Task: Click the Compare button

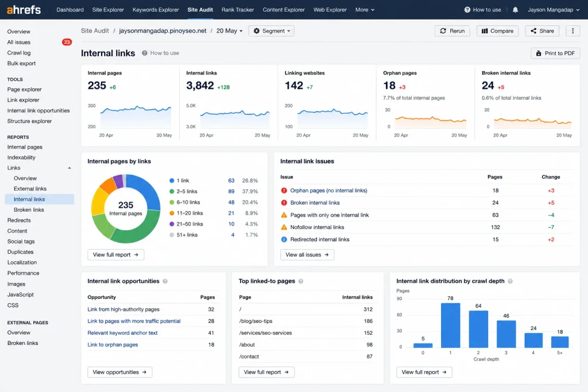Action: pos(497,31)
